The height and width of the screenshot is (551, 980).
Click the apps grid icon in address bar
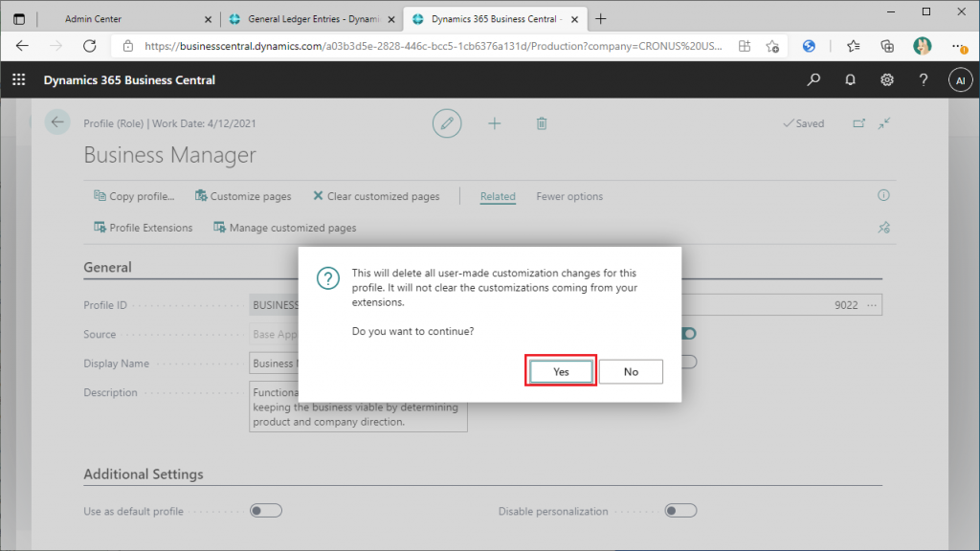click(x=744, y=46)
